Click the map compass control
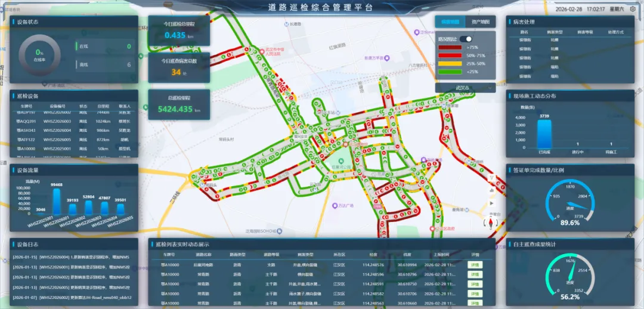 [x=491, y=223]
